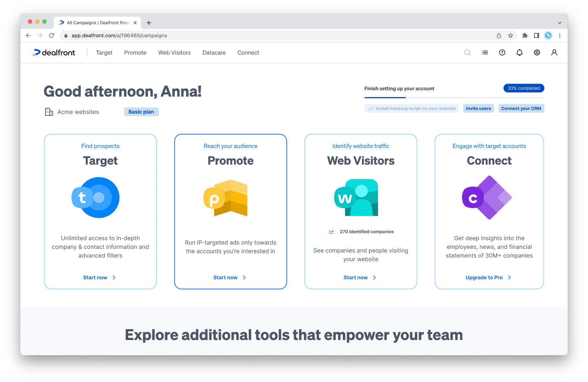
Task: Click the 33% completed badge
Action: [x=524, y=88]
